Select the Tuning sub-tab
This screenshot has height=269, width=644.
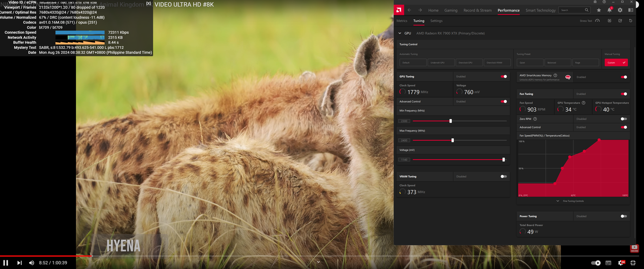[x=419, y=21]
